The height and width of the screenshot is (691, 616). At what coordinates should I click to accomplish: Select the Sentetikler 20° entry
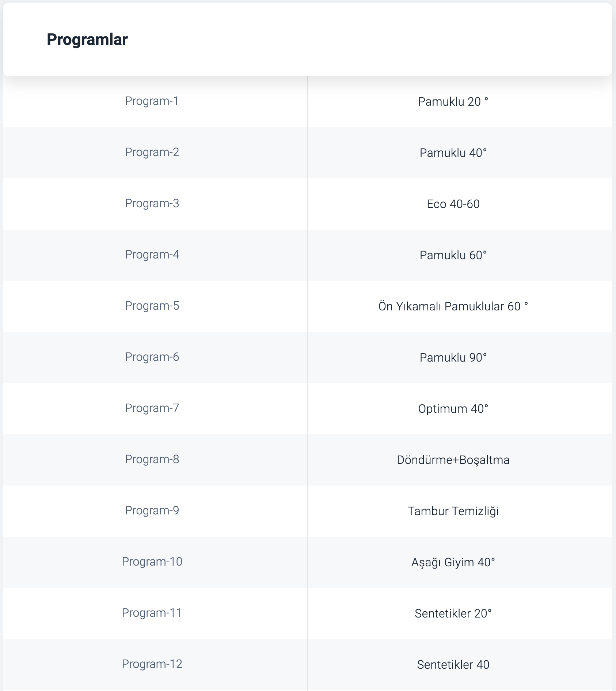point(453,613)
